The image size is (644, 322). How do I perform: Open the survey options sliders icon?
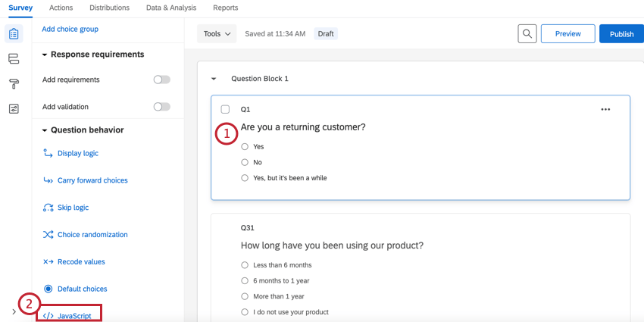pos(14,108)
